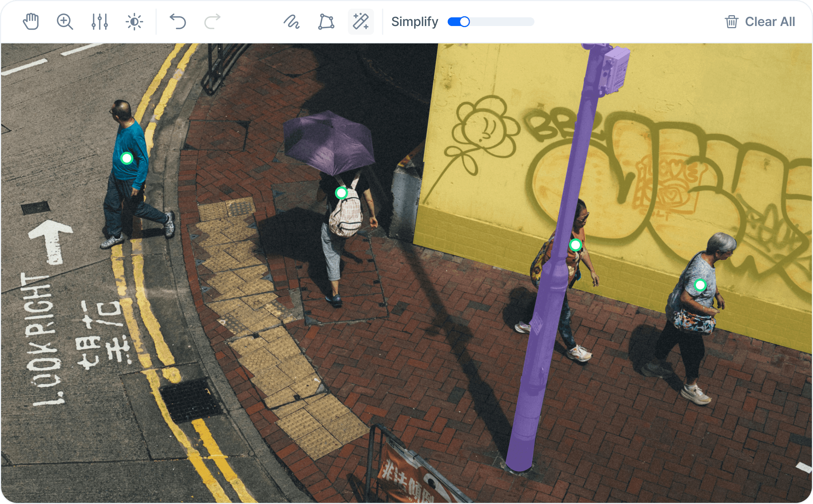813x504 pixels.
Task: Click the trash can icon
Action: pos(731,22)
